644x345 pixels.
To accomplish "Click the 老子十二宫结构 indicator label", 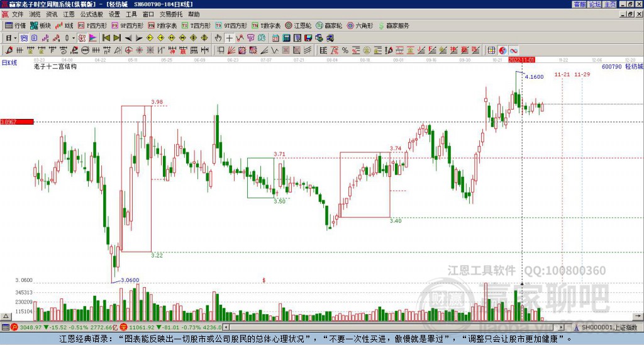I will point(55,66).
